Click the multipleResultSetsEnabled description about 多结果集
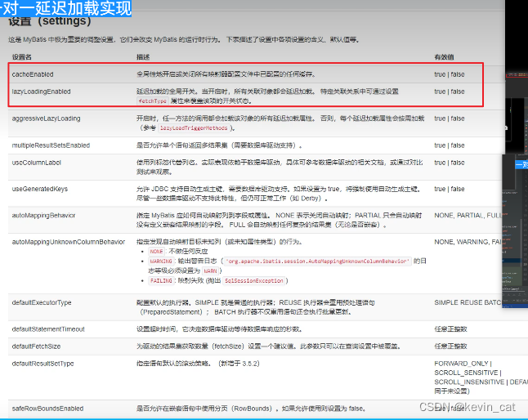 219,145
